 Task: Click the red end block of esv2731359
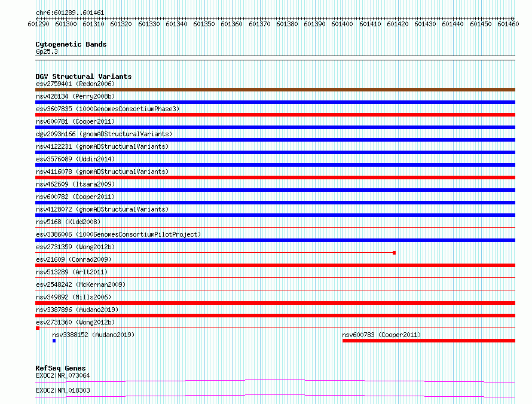395,253
